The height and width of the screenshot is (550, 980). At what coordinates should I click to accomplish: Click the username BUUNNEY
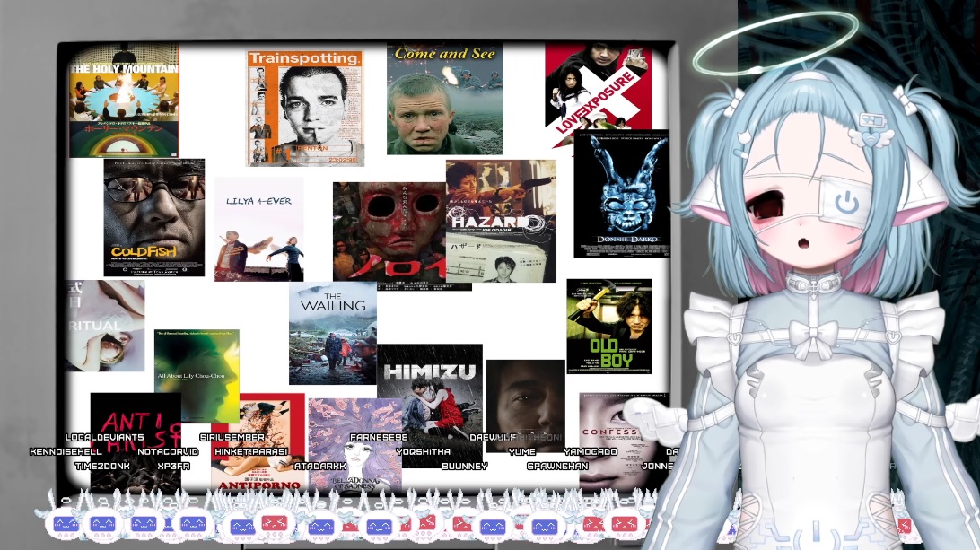(x=464, y=467)
